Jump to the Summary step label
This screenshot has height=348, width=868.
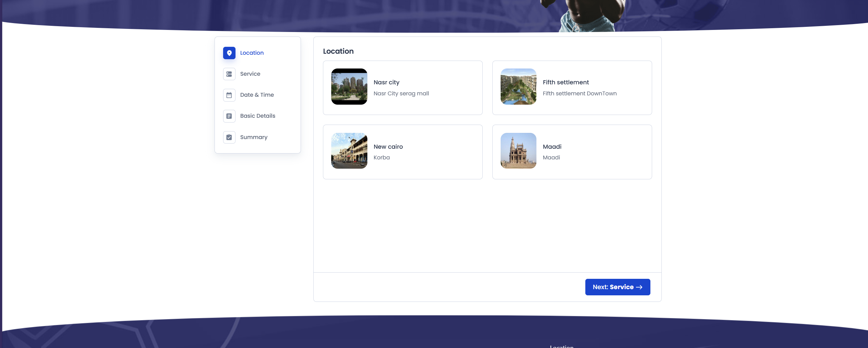253,137
